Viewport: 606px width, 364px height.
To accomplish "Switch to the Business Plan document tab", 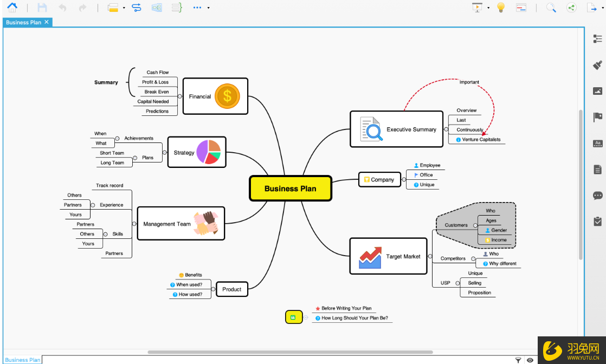I will [23, 22].
